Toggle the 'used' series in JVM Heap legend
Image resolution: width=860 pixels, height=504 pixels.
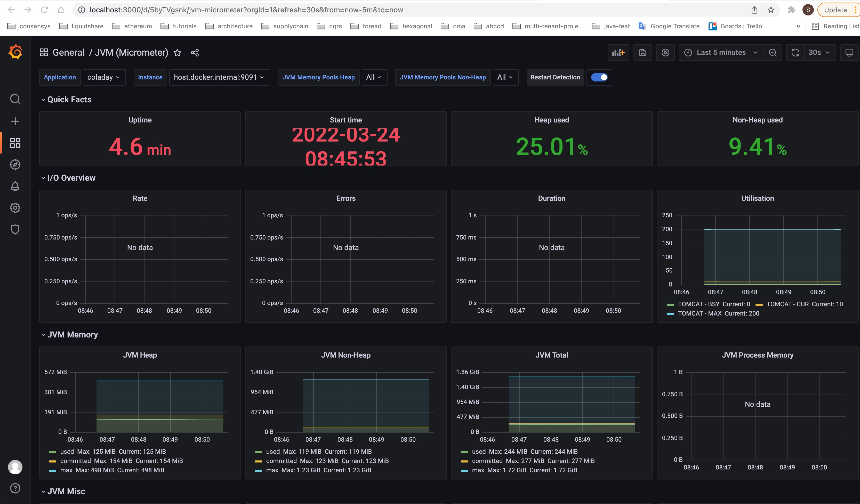coord(67,451)
